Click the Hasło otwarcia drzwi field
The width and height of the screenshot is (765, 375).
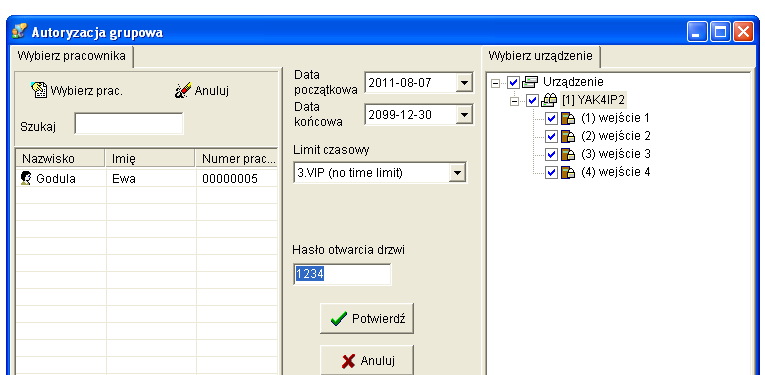(342, 275)
